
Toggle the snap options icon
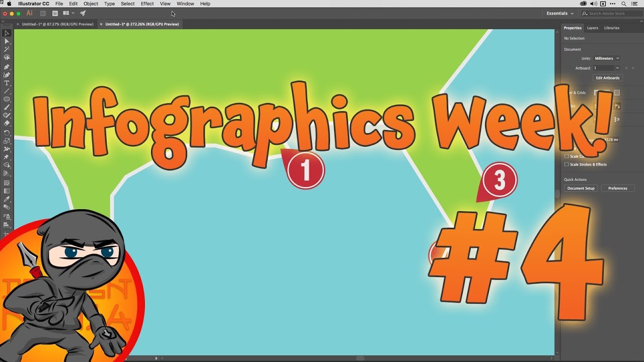tap(617, 120)
